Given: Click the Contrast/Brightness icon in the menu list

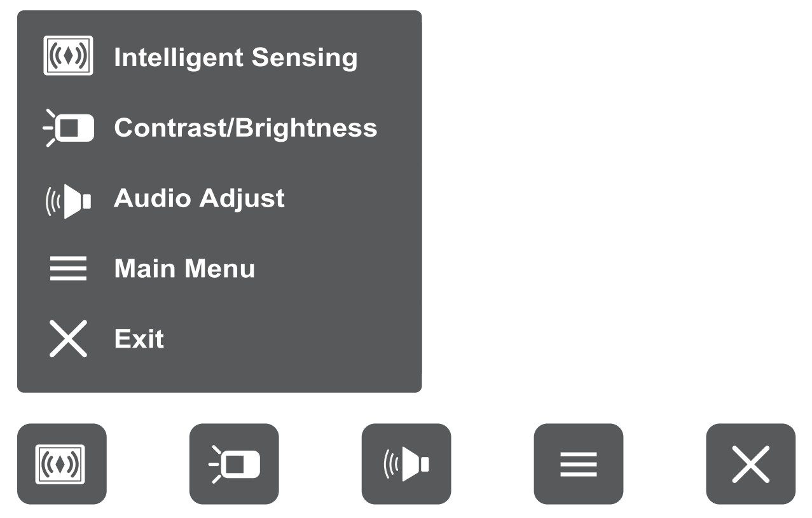Looking at the screenshot, I should click(69, 128).
